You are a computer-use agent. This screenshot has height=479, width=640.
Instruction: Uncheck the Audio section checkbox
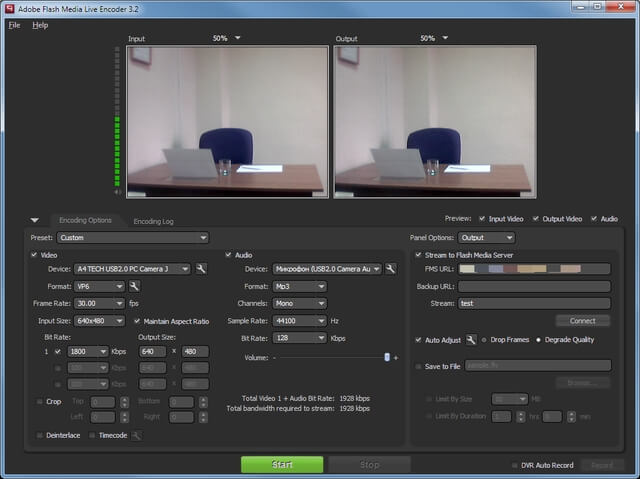tap(228, 255)
